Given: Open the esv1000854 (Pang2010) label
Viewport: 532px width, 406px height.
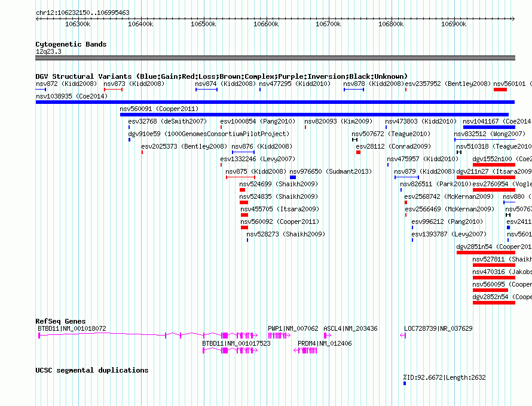Looking at the screenshot, I should click(258, 121).
